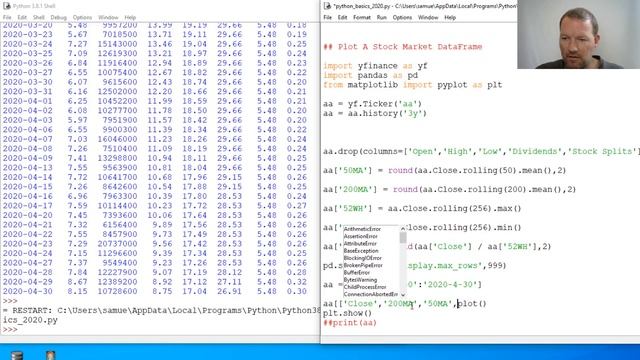The image size is (640, 360).
Task: Click the 2020-04-30 row in shell output
Action: (155, 291)
